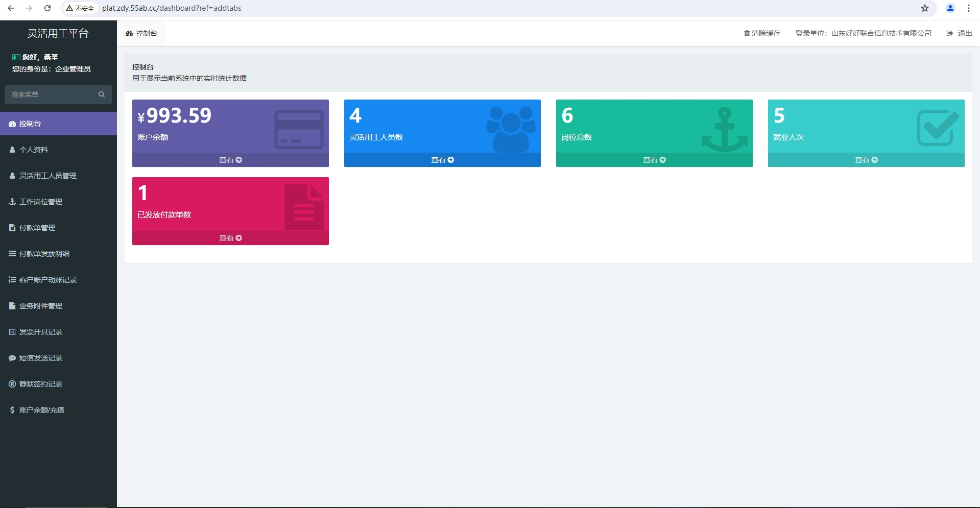Viewport: 980px width, 508px height.
Task: Select the 业务附件管理 attachment icon
Action: coord(12,306)
